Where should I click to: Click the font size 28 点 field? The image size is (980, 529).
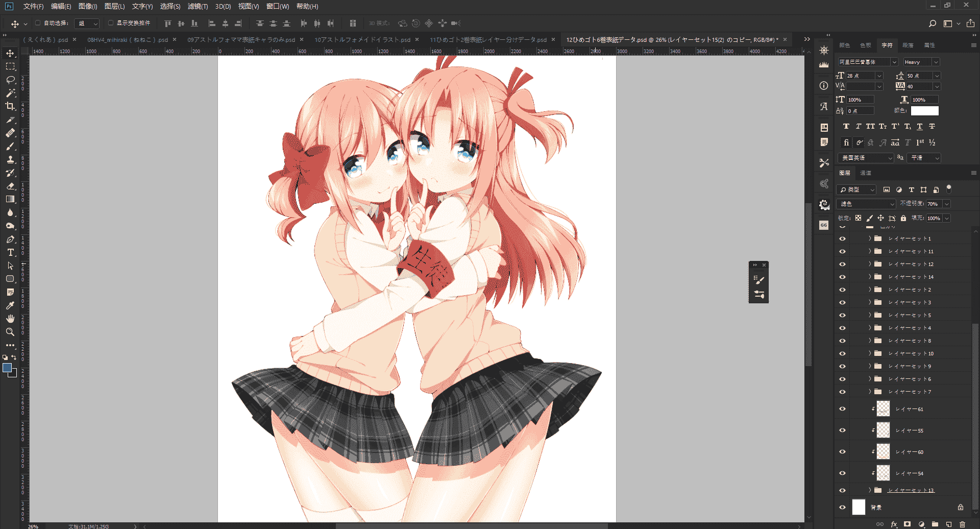point(861,76)
